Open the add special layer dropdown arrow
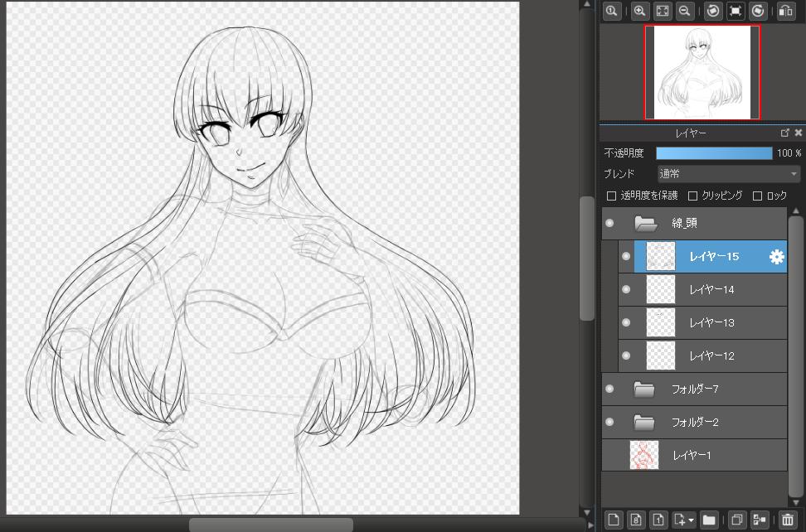 click(x=692, y=520)
